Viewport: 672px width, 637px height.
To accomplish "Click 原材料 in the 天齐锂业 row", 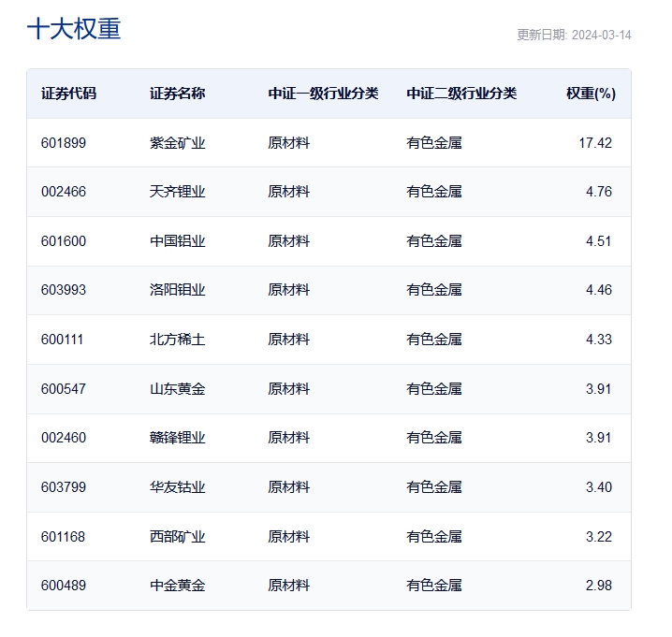I will tap(289, 192).
